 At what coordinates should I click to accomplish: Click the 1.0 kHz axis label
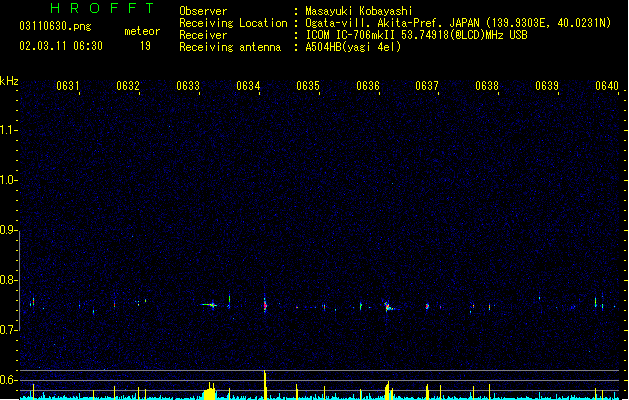point(8,180)
